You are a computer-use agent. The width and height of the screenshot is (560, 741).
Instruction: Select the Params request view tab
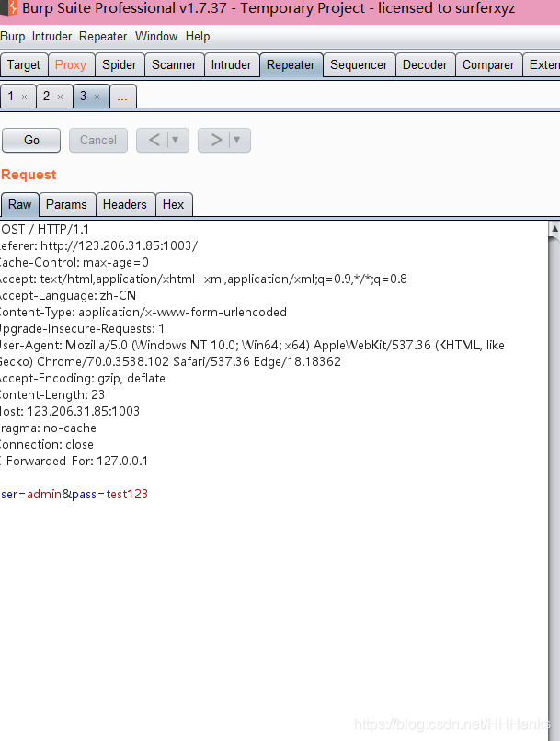(66, 205)
